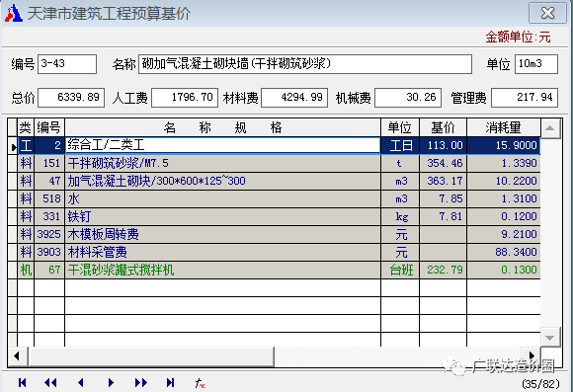Screen dimensions: 573x392
Task: Click the 单位 cell 工日
Action: [400, 145]
